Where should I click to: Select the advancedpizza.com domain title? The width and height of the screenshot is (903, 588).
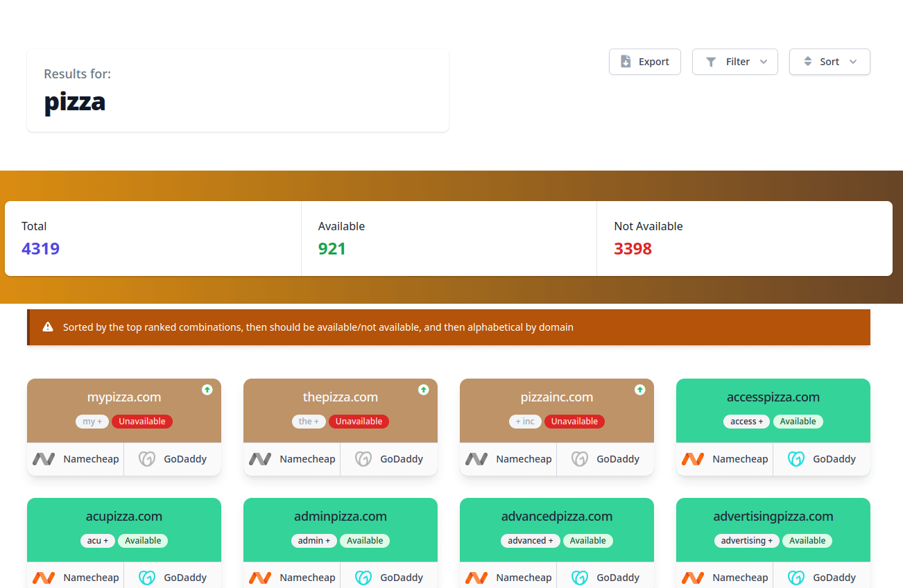(557, 517)
